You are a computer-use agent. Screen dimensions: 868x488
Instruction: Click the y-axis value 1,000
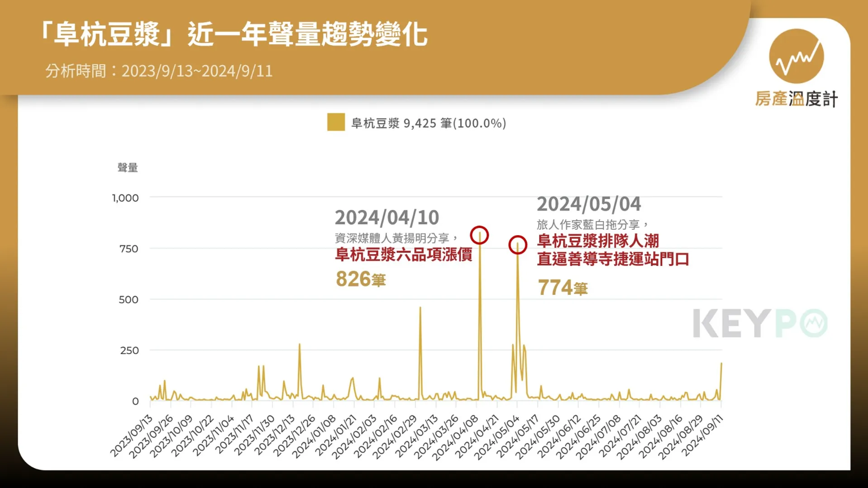point(125,198)
